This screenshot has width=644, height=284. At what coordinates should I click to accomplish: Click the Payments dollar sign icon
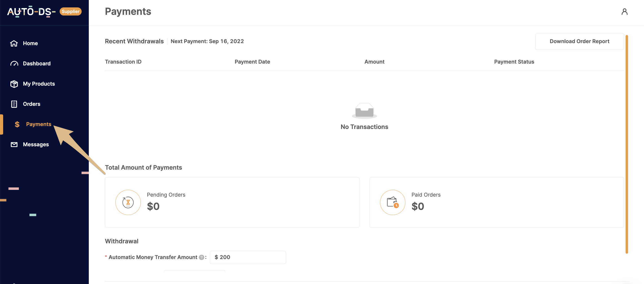click(17, 124)
